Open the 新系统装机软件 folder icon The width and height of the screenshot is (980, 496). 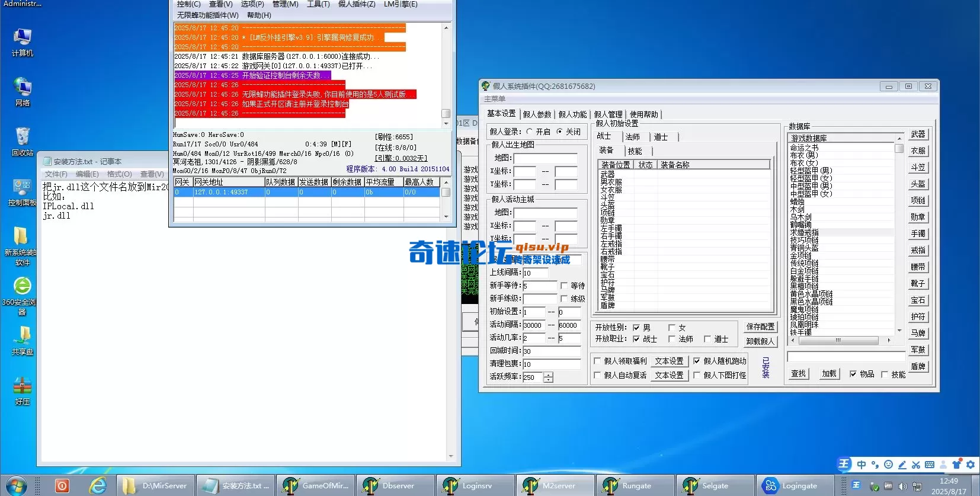pyautogui.click(x=22, y=245)
